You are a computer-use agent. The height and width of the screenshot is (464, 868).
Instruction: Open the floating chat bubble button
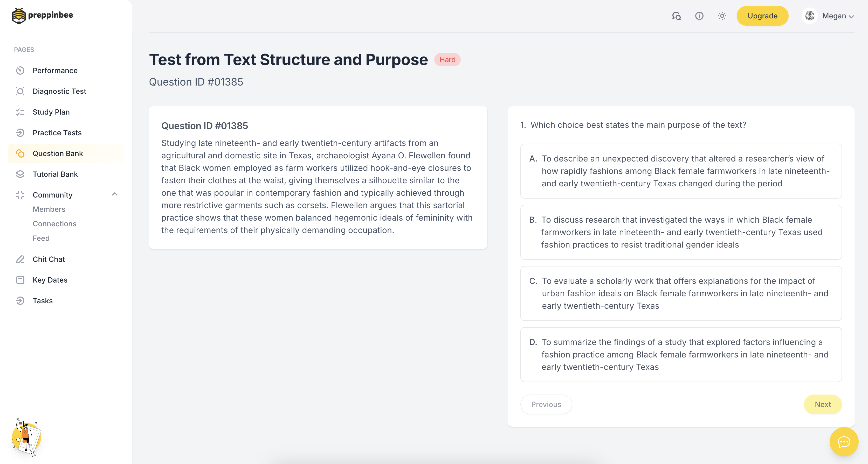click(844, 442)
